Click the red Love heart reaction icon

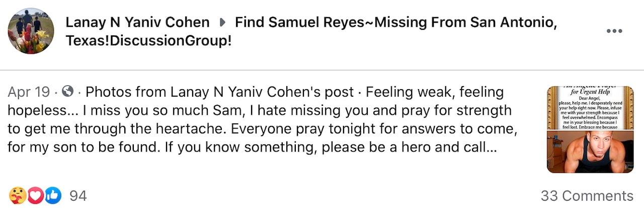[35, 195]
